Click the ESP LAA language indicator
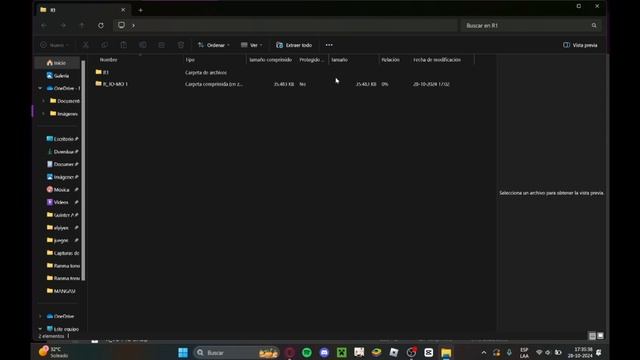This screenshot has width=640, height=360. [x=524, y=353]
